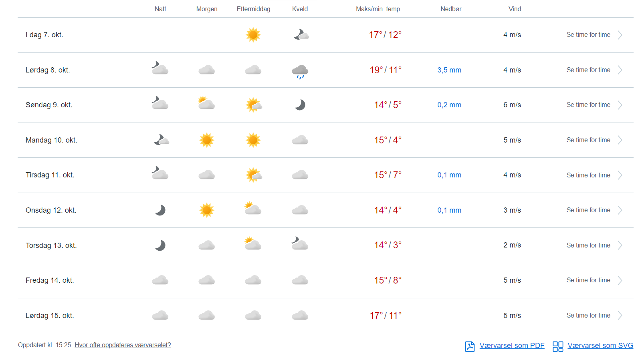
Task: Open 'Se time for time' for Mandag 10. okt.
Action: pyautogui.click(x=588, y=140)
